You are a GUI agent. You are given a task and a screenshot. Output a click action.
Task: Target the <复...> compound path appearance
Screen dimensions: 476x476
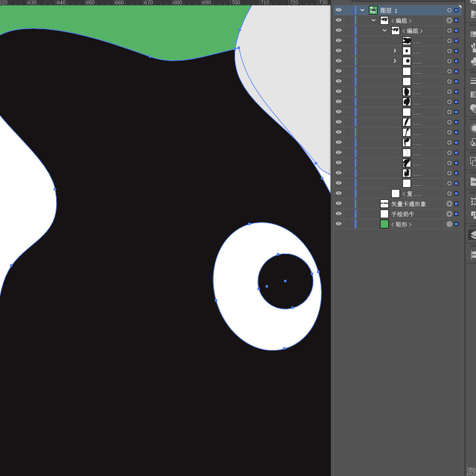(x=449, y=194)
